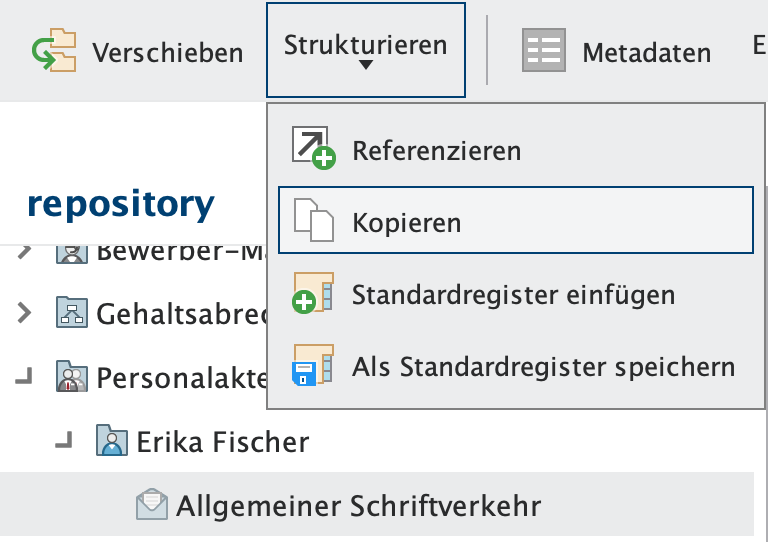Viewport: 768px width, 542px height.
Task: Collapse the Erika Fischer node
Action: [x=65, y=440]
